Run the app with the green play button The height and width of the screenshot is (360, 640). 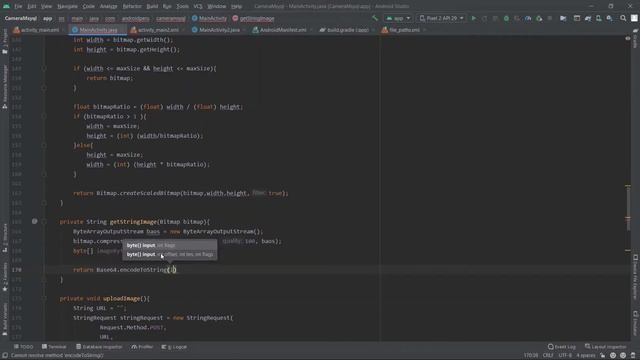[473, 18]
